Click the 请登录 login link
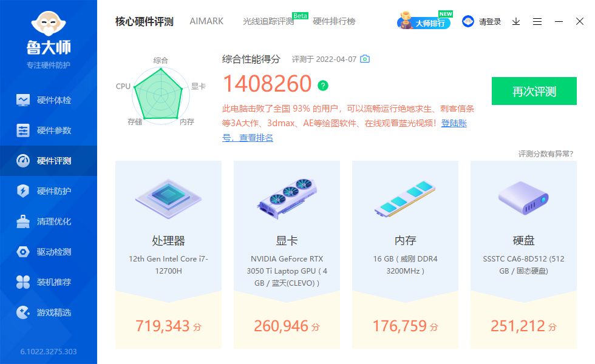 tap(489, 21)
